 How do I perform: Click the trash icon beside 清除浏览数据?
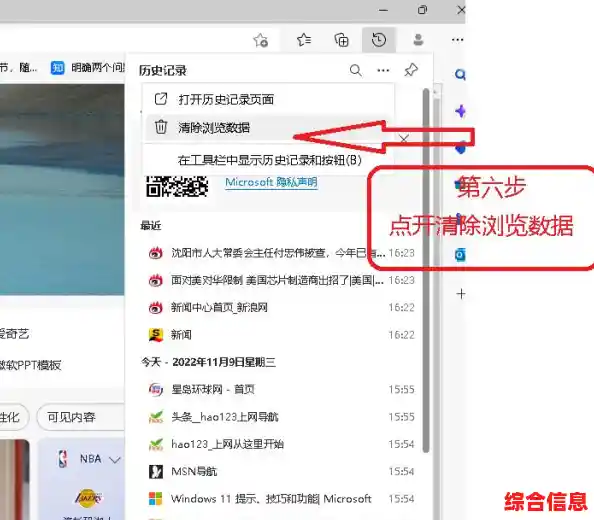[161, 127]
